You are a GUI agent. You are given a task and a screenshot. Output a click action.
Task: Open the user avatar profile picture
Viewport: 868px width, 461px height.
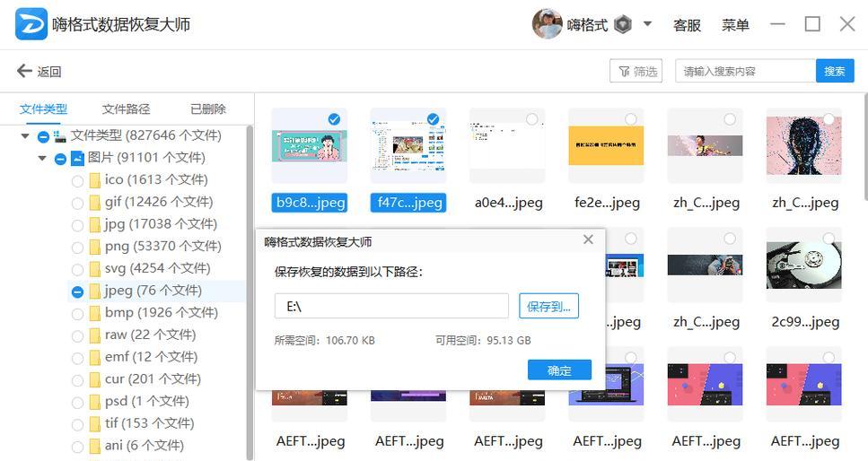[x=547, y=24]
